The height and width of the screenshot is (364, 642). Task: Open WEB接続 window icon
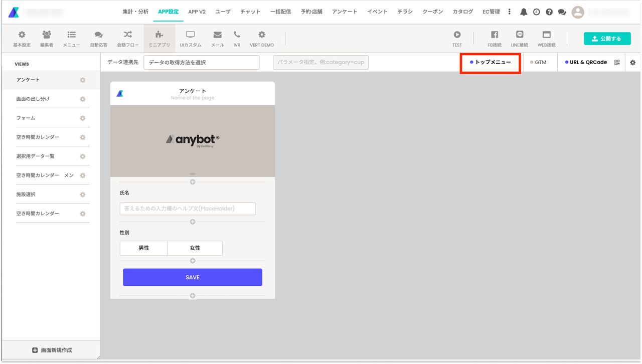(547, 35)
